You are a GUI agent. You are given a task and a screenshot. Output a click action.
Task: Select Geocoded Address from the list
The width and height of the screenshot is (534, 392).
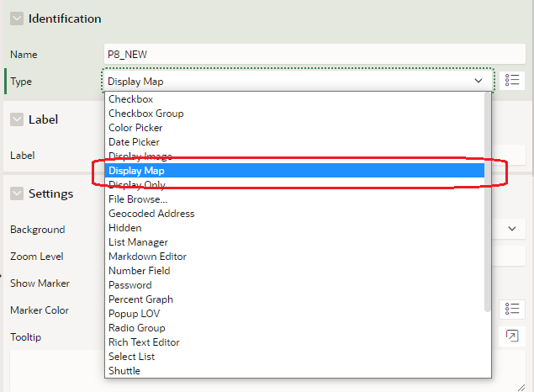(x=151, y=214)
